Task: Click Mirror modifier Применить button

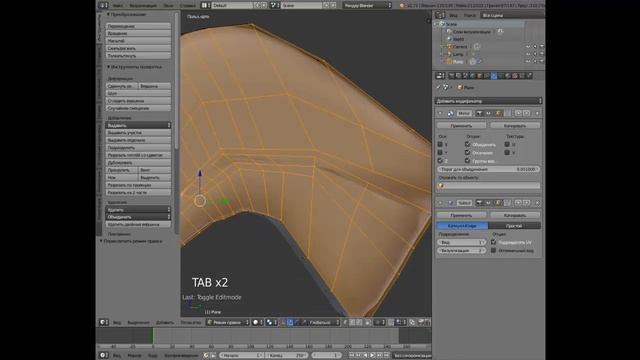Action: (x=462, y=126)
